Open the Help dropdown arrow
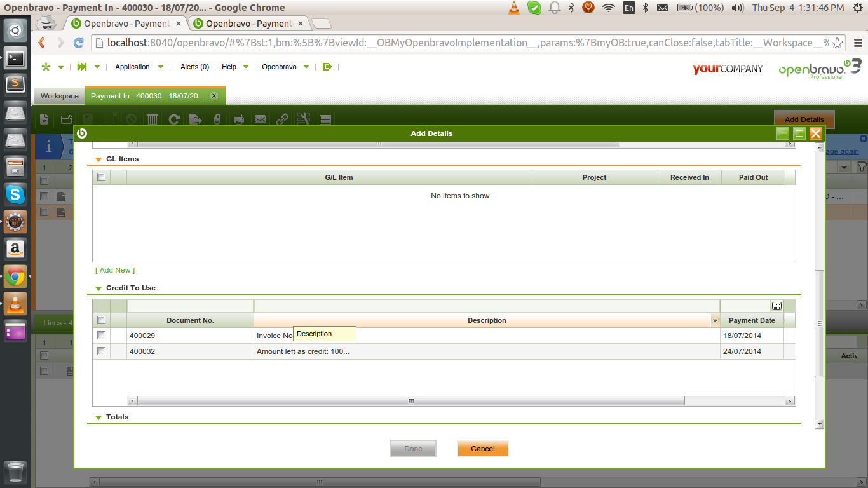 click(x=246, y=67)
